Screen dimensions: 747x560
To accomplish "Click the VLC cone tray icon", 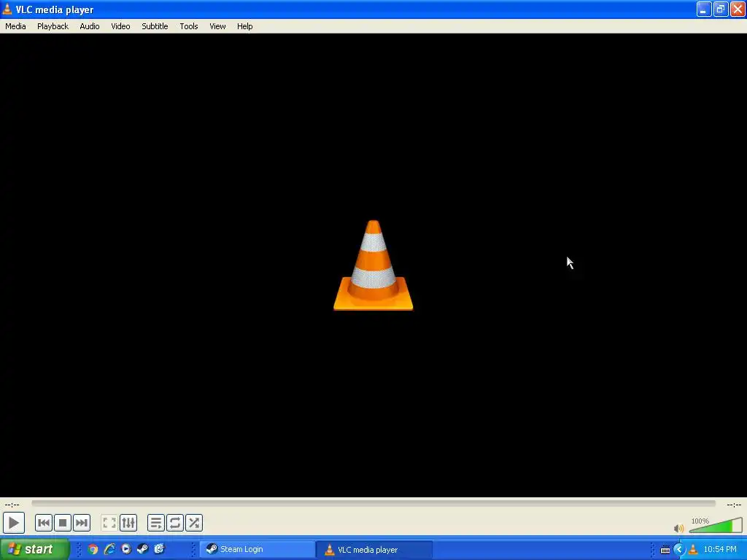I will point(693,550).
